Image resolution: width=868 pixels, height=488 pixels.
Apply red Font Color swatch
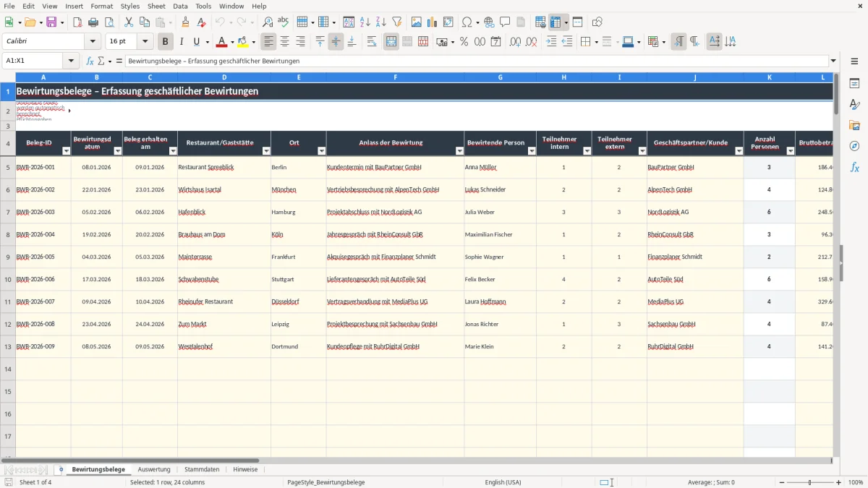click(x=222, y=42)
